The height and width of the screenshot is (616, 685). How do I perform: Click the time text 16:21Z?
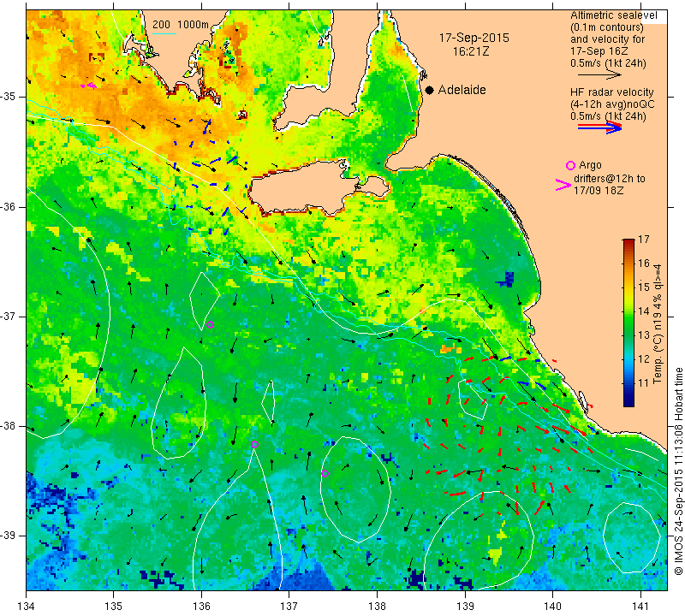point(470,51)
